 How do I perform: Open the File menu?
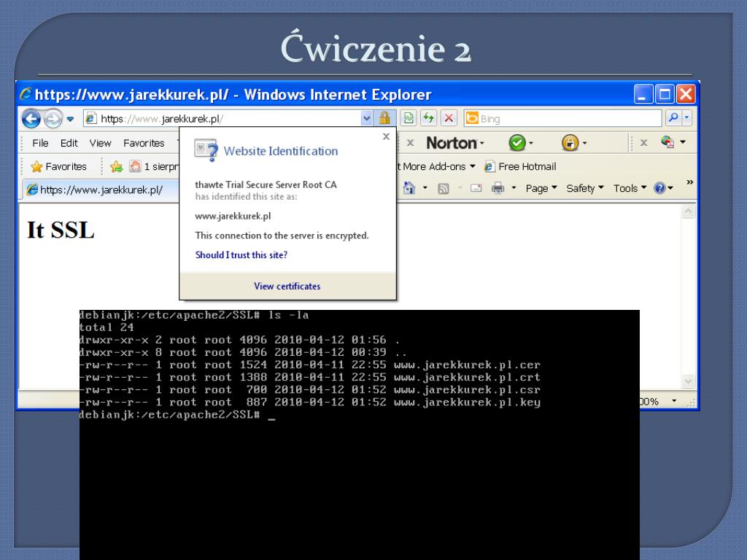pos(40,143)
